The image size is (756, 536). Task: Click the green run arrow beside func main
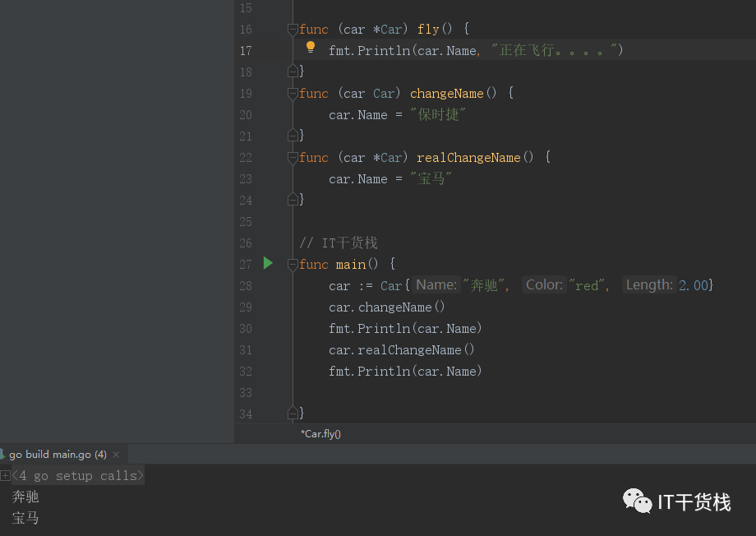coord(268,263)
